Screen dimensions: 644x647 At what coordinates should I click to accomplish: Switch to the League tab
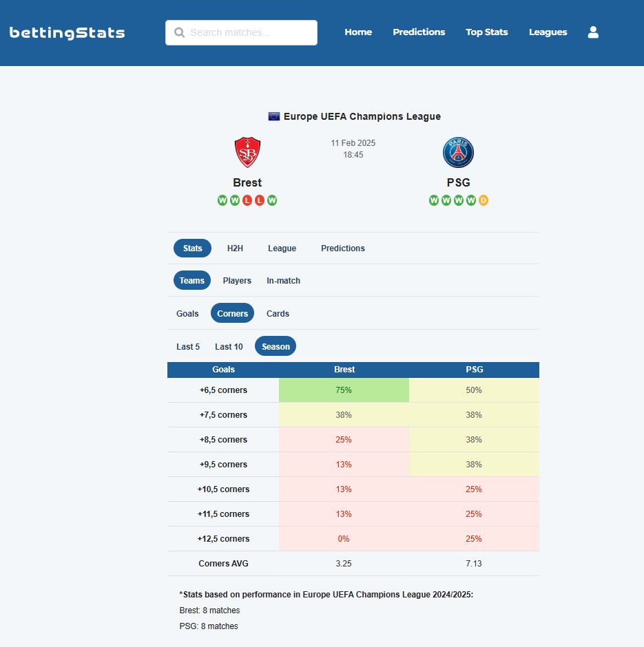pyautogui.click(x=282, y=248)
